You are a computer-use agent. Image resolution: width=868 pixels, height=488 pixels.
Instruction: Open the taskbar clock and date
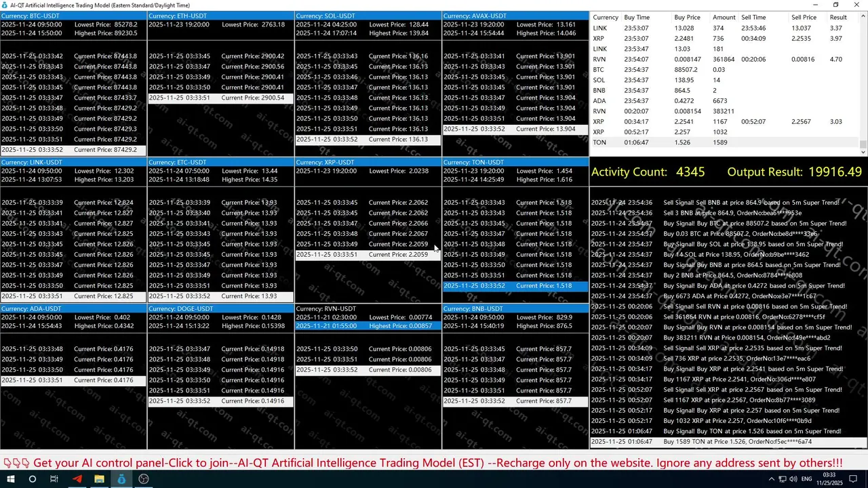click(829, 479)
